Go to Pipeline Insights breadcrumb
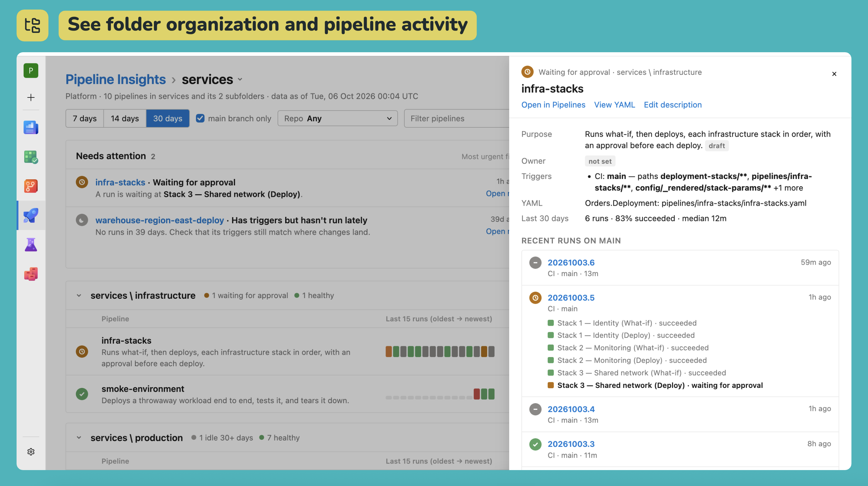The width and height of the screenshot is (868, 486). pos(116,80)
